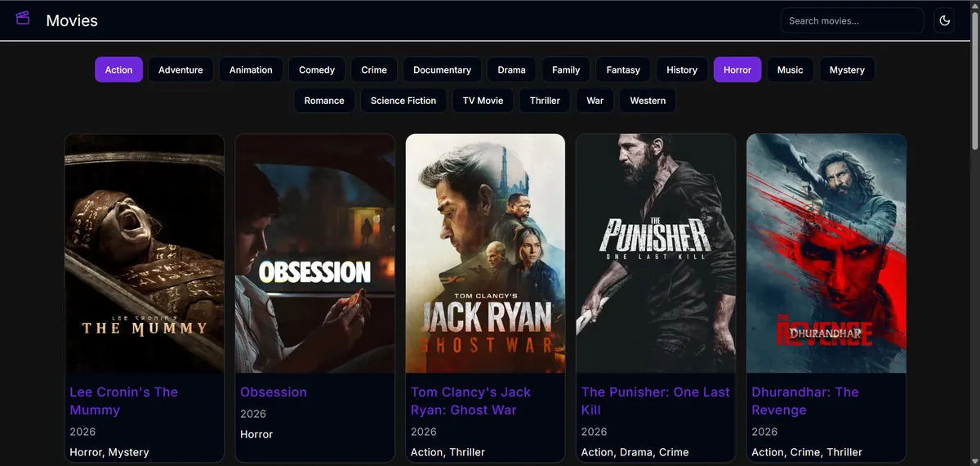Click the 2026 year under Obsession
This screenshot has width=980, height=466.
(x=253, y=414)
